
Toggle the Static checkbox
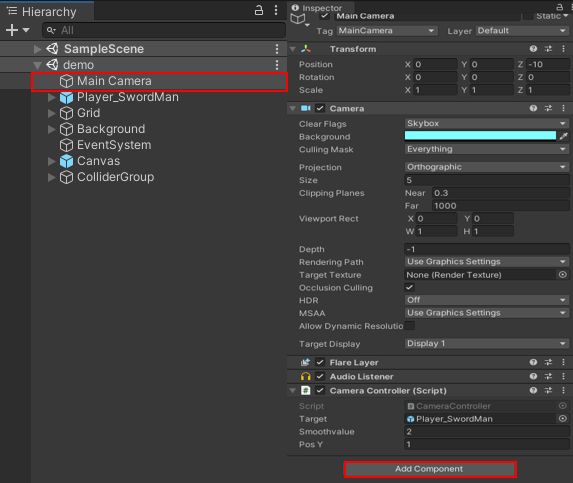pyautogui.click(x=528, y=16)
